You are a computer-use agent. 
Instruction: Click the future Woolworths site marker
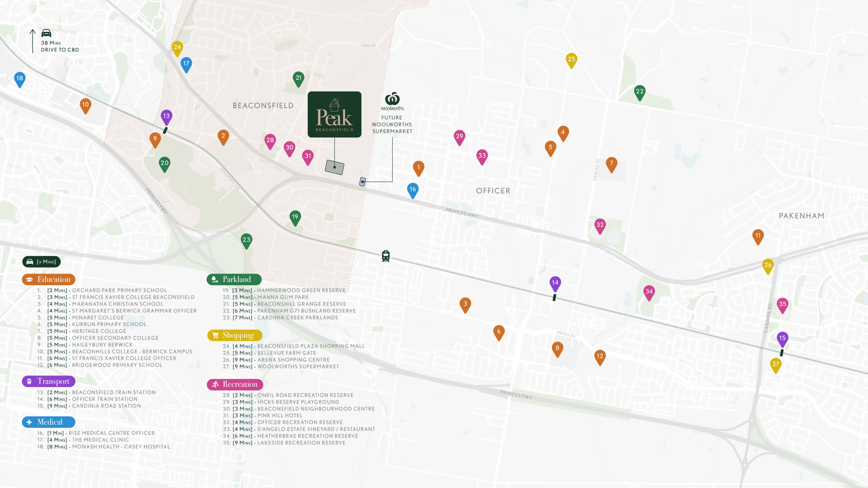coord(362,182)
